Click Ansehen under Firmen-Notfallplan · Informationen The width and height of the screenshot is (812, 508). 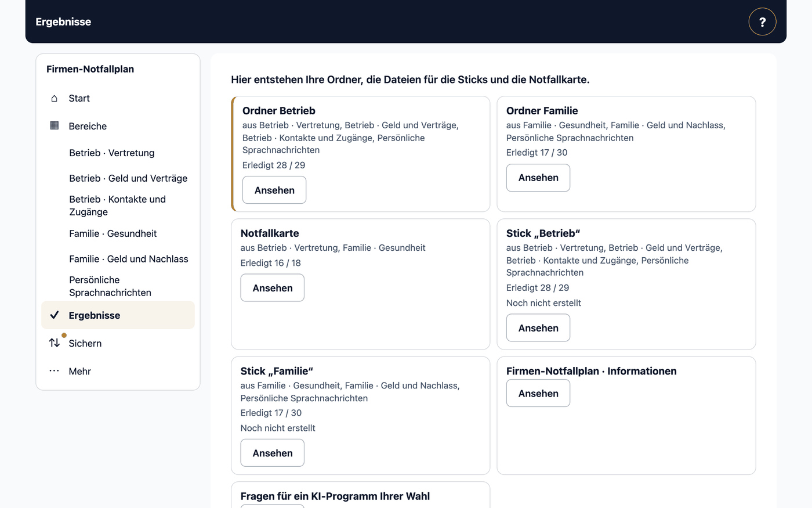(x=538, y=393)
